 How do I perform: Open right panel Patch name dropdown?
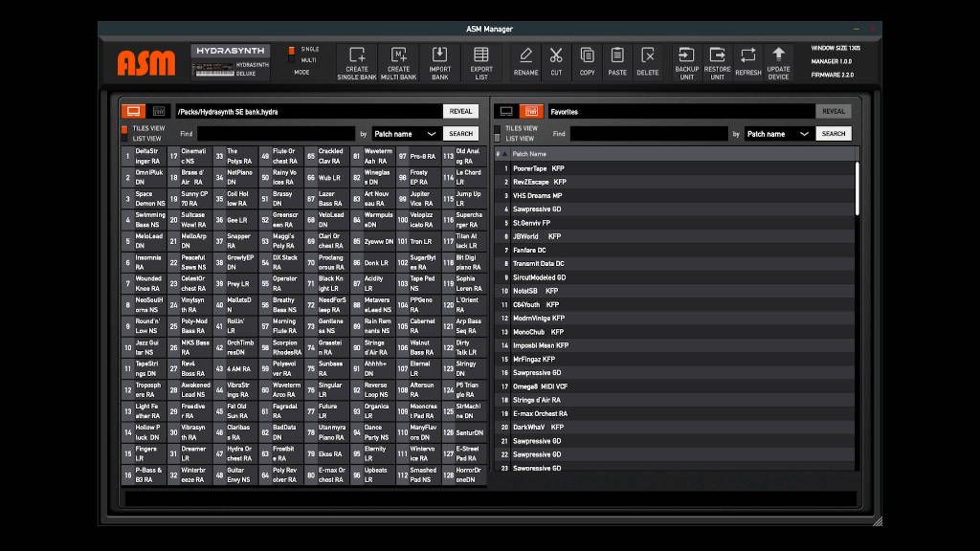tap(778, 134)
